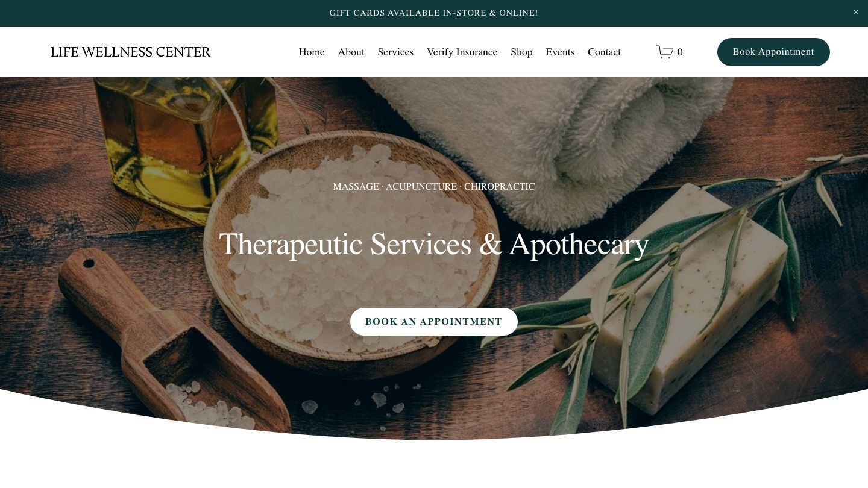The image size is (868, 488).
Task: Navigate to the Contact page
Action: (604, 52)
